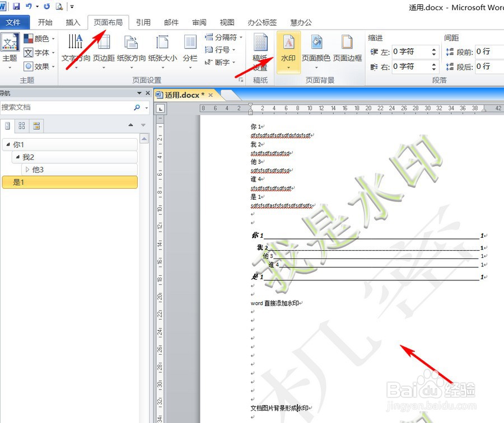
Task: Open the 断字 hyphenation dropdown
Action: 221,62
